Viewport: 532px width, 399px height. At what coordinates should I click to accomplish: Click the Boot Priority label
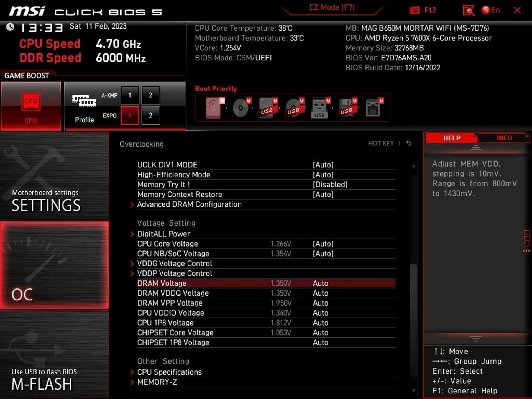(x=216, y=89)
